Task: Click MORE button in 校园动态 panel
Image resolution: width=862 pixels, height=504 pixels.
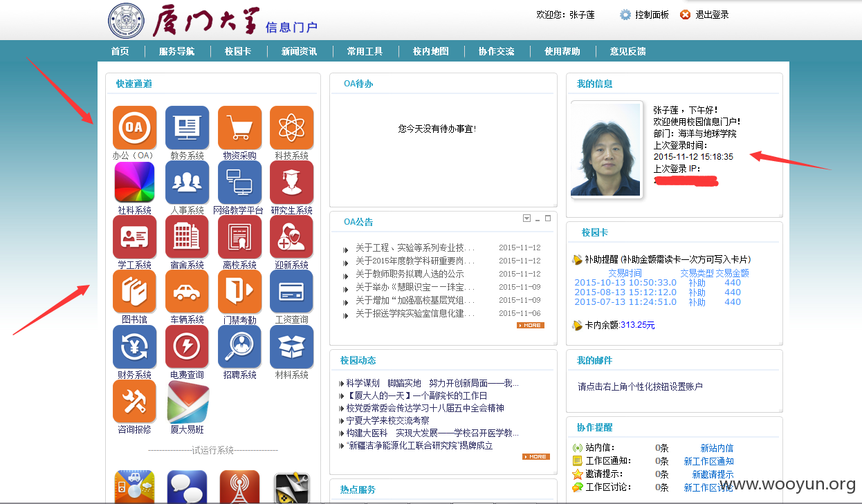Action: 536,456
